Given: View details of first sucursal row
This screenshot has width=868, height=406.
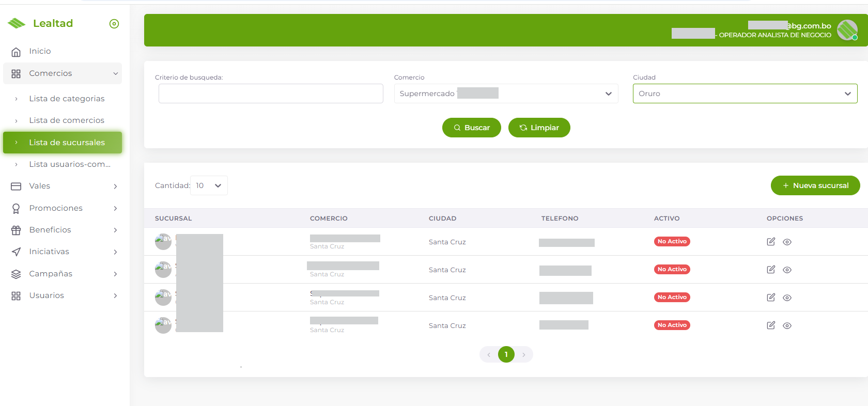Looking at the screenshot, I should click(787, 242).
